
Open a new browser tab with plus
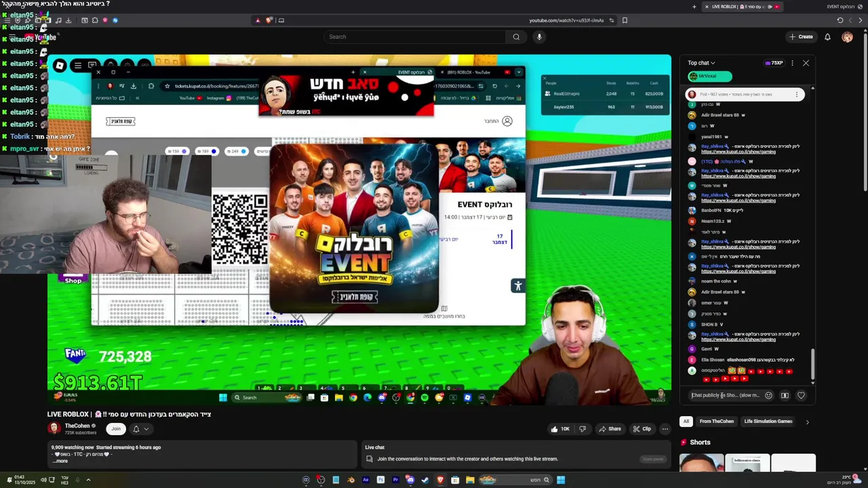point(694,7)
